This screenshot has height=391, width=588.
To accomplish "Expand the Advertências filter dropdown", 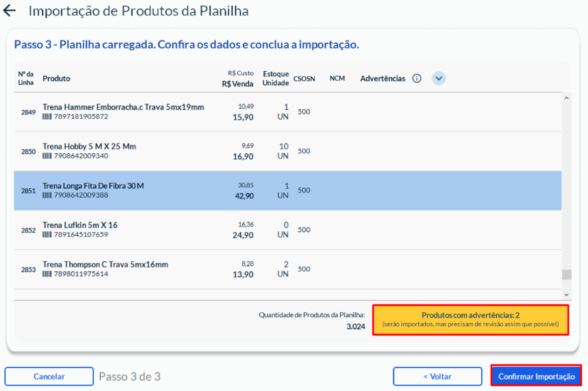I will (439, 78).
